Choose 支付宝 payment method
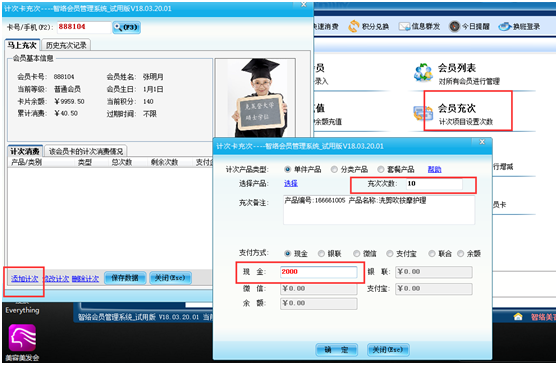558x365 pixels. (390, 254)
